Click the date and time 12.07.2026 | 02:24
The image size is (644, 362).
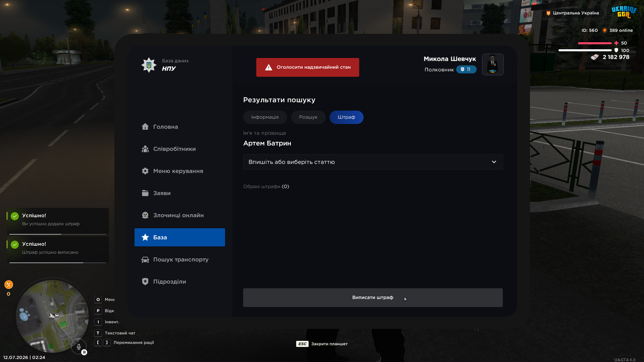[24, 357]
